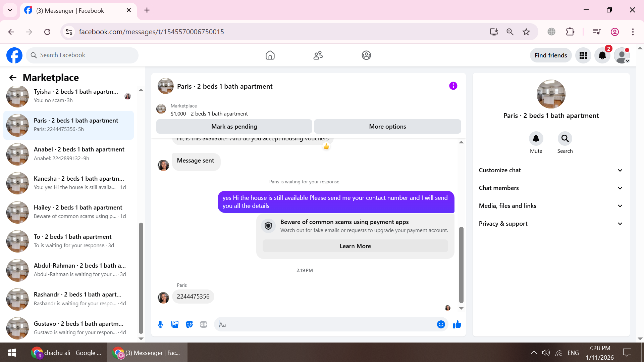Open the Gustavo apartment conversation
Screen dimensions: 644x362
click(x=69, y=328)
